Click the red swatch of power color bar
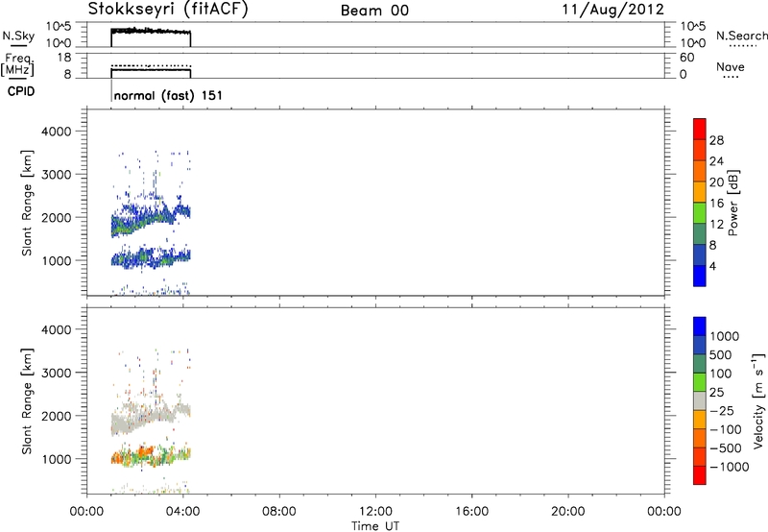The width and height of the screenshot is (768, 532). click(700, 129)
